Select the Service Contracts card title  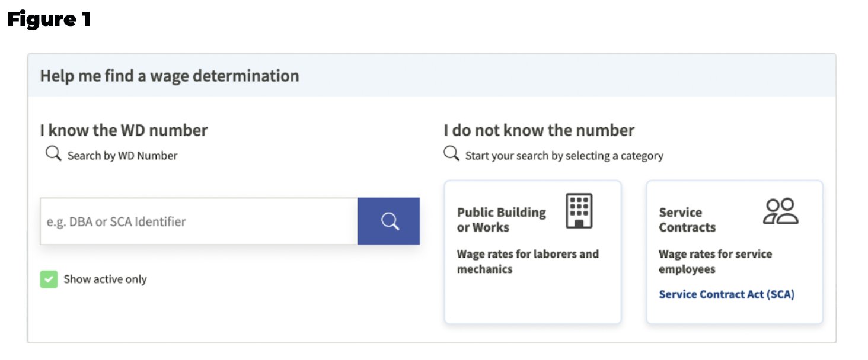click(687, 220)
